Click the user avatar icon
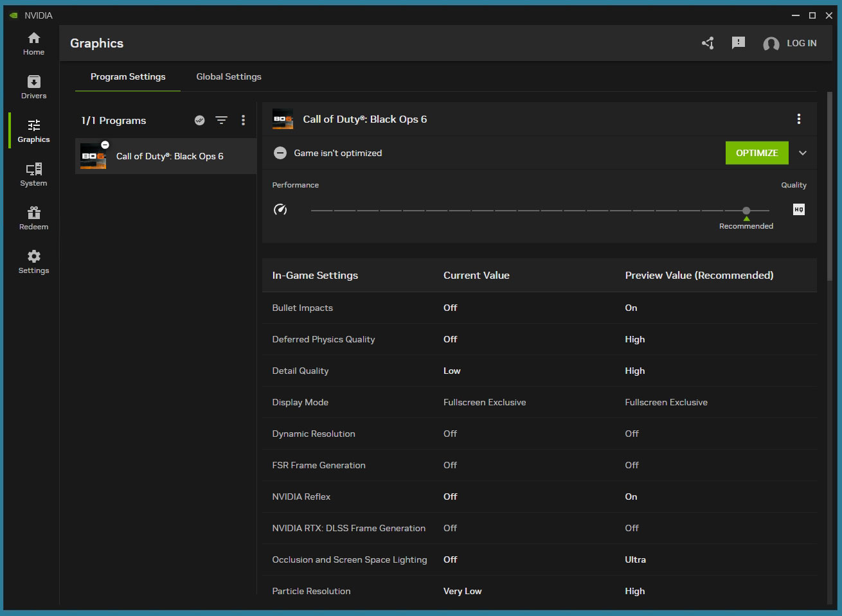The width and height of the screenshot is (842, 616). 771,44
